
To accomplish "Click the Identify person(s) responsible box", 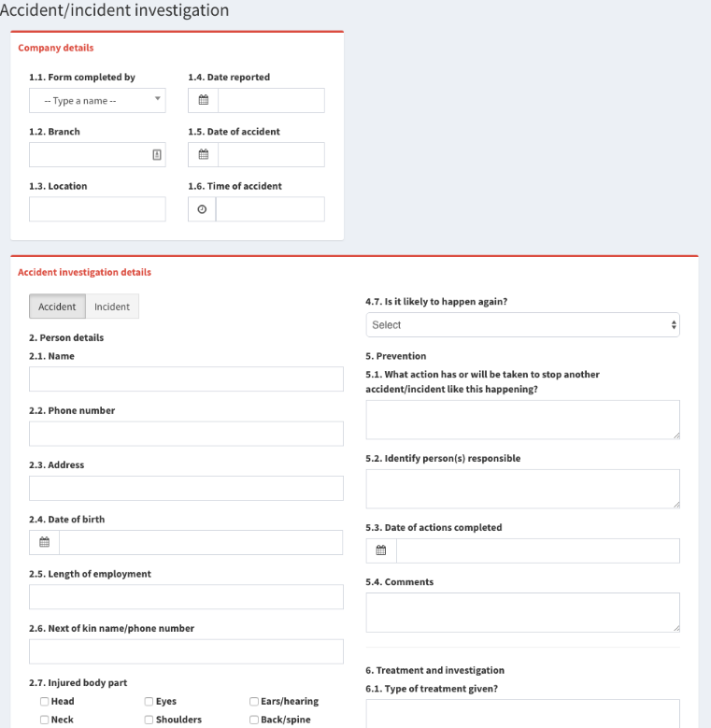I will [x=522, y=489].
